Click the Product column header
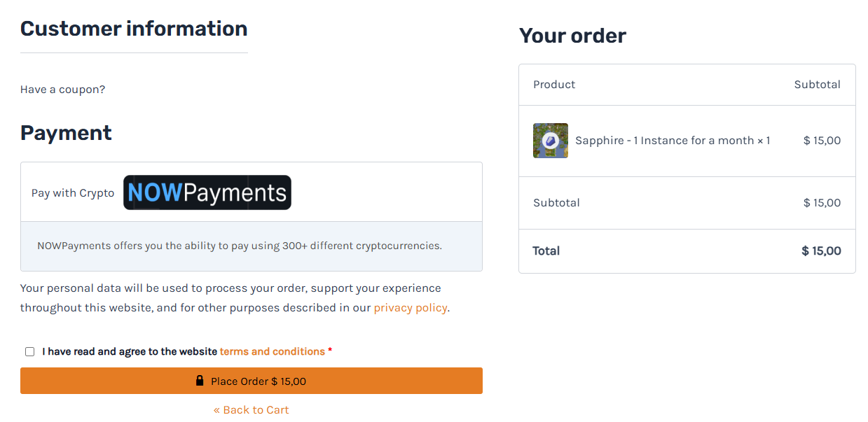 point(554,85)
